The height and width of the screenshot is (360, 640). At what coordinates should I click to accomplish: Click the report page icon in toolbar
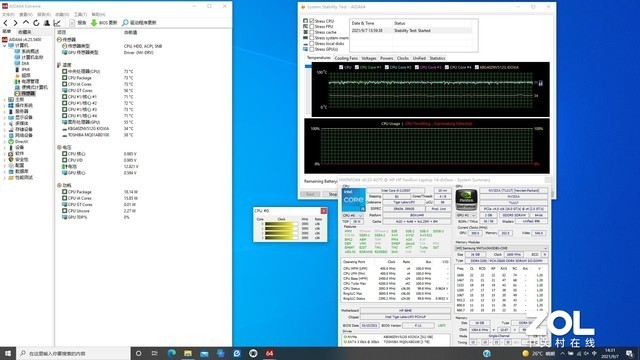pos(72,23)
